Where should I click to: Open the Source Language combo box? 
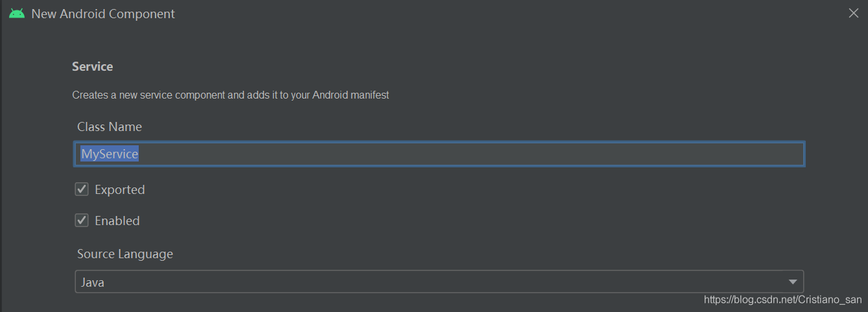(x=438, y=282)
